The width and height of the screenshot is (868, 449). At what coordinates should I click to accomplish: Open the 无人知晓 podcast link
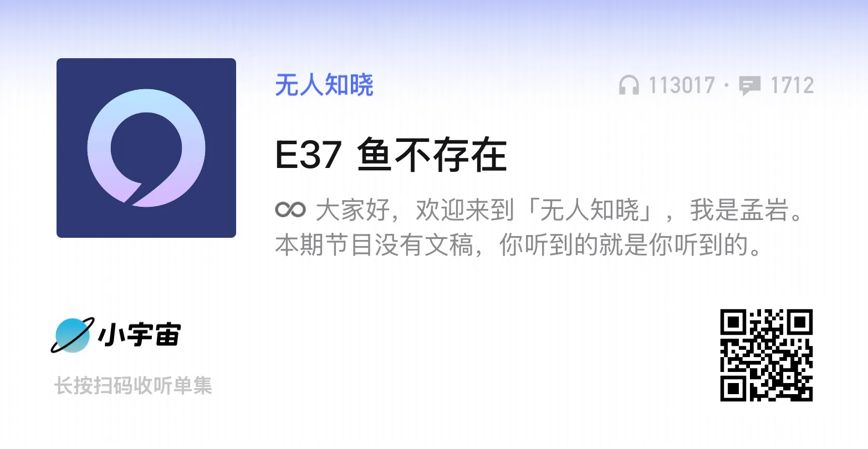click(324, 85)
